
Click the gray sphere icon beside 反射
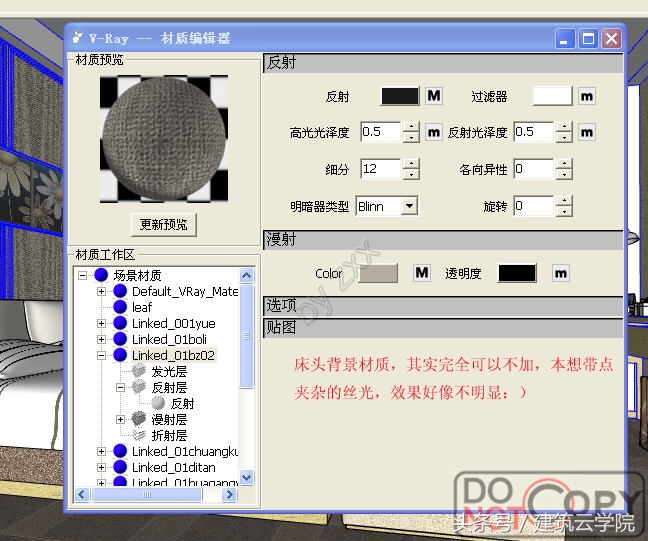158,403
